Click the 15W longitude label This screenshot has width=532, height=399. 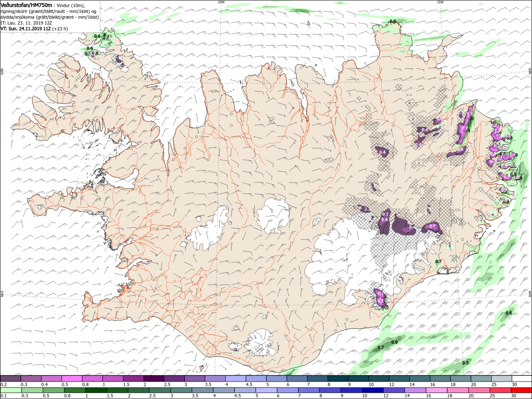pyautogui.click(x=440, y=2)
